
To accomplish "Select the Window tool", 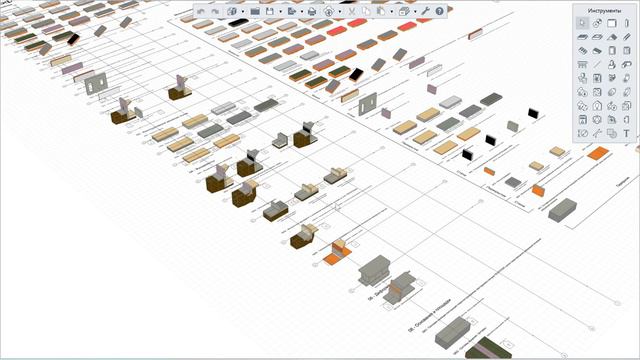I will click(x=627, y=51).
